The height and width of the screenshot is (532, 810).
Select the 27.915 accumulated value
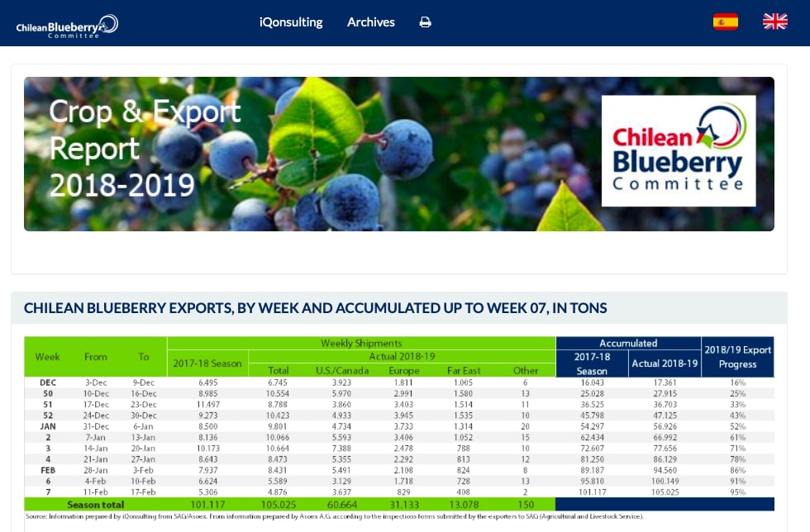click(665, 393)
